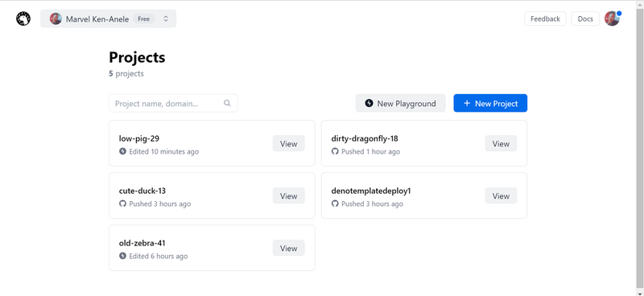Open the user avatar menu top right
The image size is (644, 296).
[x=612, y=18]
